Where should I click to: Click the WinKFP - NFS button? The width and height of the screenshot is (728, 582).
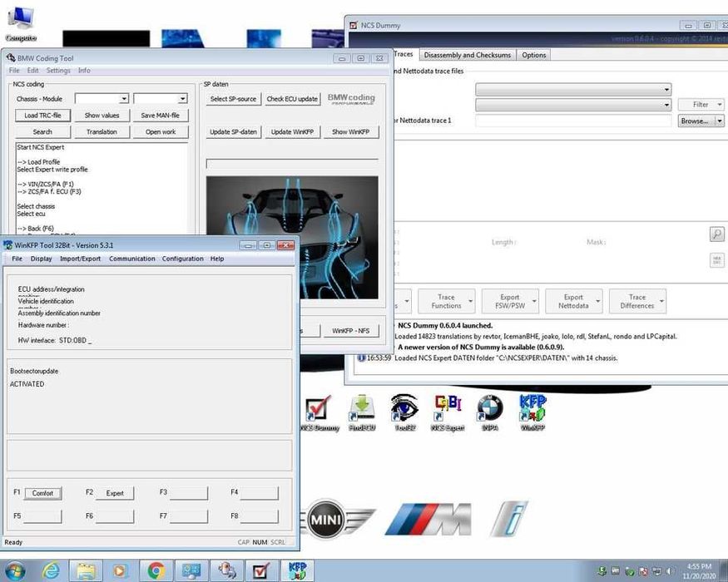pyautogui.click(x=350, y=330)
